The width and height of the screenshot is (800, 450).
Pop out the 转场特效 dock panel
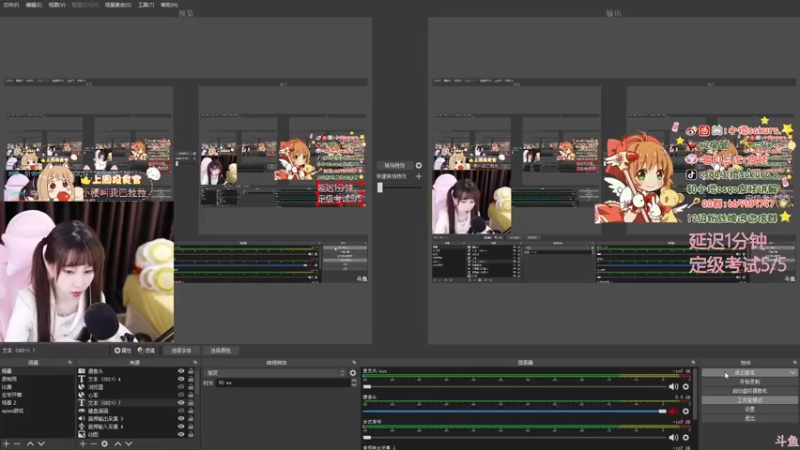(354, 363)
